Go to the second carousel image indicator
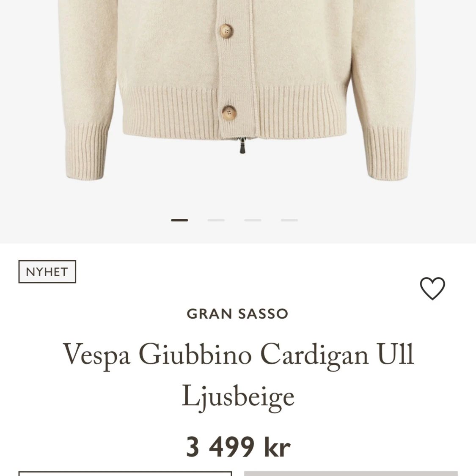Viewport: 476px width, 476px height. (216, 220)
